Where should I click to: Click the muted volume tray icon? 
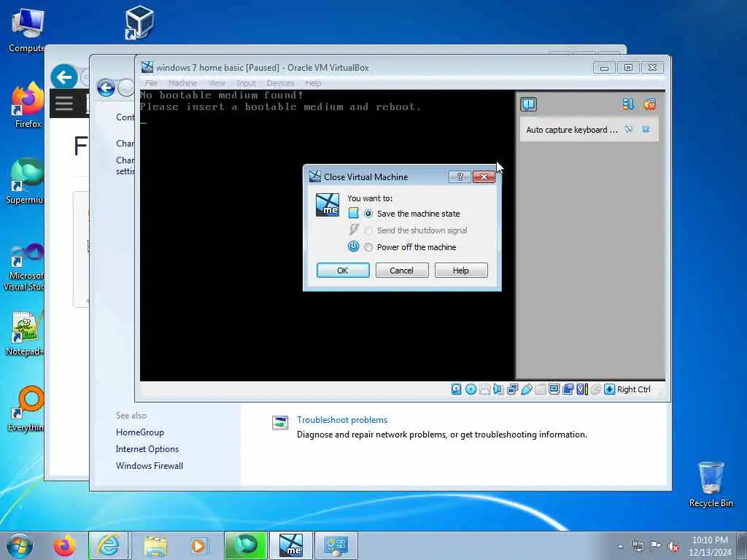673,547
